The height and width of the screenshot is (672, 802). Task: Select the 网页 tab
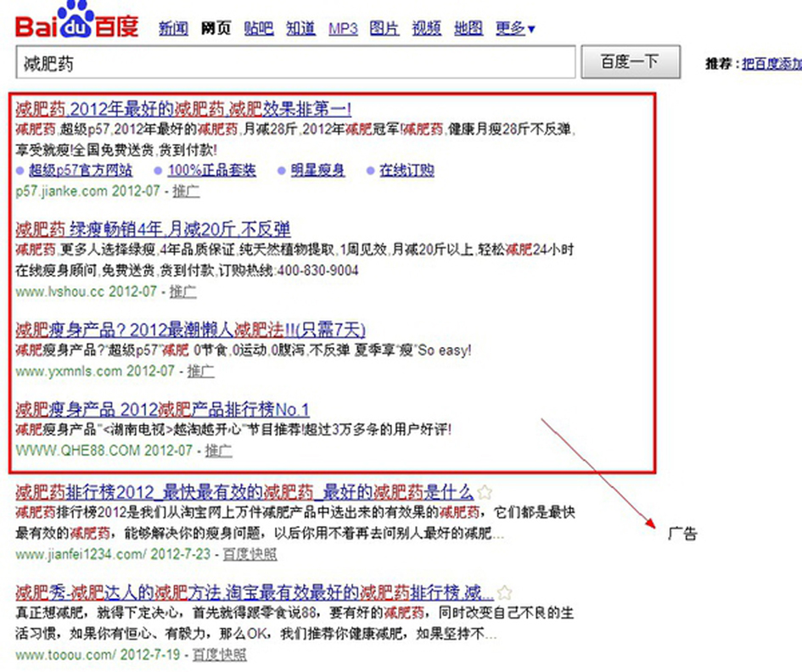[216, 28]
